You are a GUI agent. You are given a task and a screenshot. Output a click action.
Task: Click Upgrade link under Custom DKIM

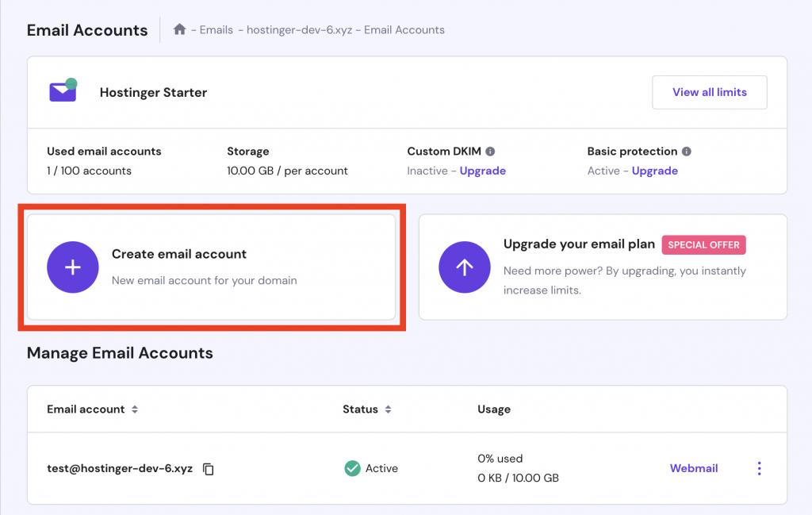click(x=482, y=171)
